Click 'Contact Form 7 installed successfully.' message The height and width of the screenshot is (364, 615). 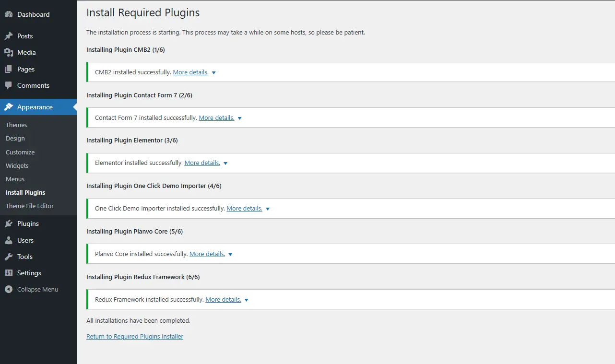146,117
